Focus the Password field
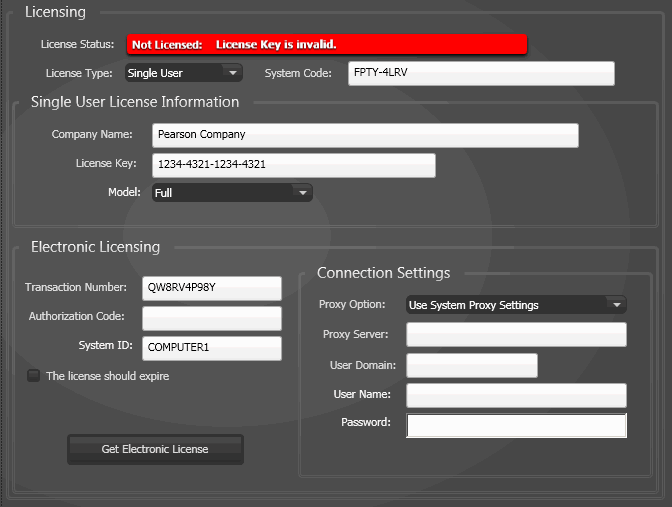Image resolution: width=672 pixels, height=507 pixels. point(516,425)
